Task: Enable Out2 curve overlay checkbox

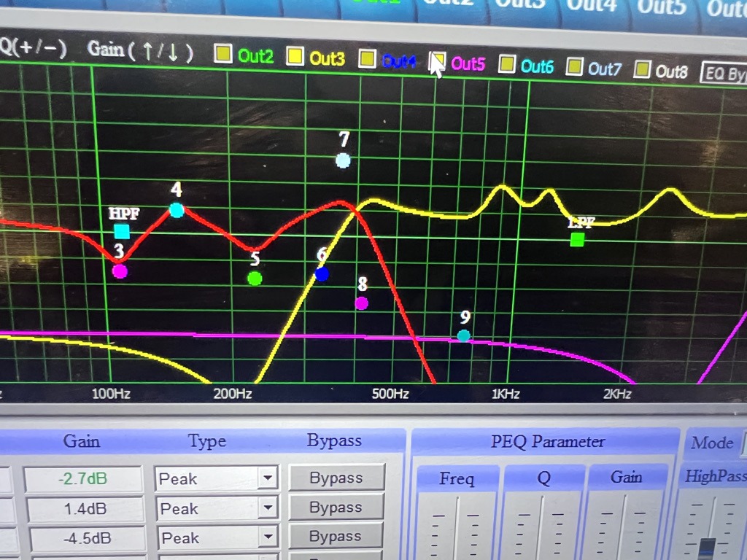Action: (x=223, y=54)
